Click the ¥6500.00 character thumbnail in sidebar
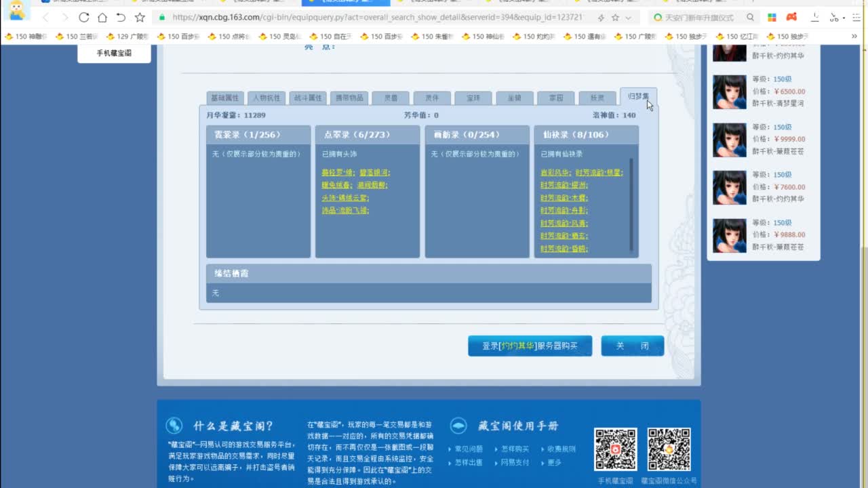 pyautogui.click(x=729, y=92)
